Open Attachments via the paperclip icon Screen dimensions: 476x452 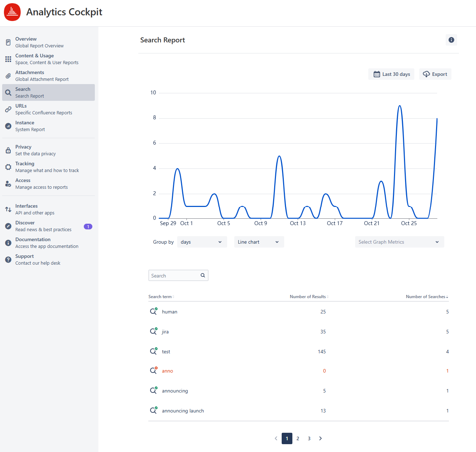tap(8, 76)
